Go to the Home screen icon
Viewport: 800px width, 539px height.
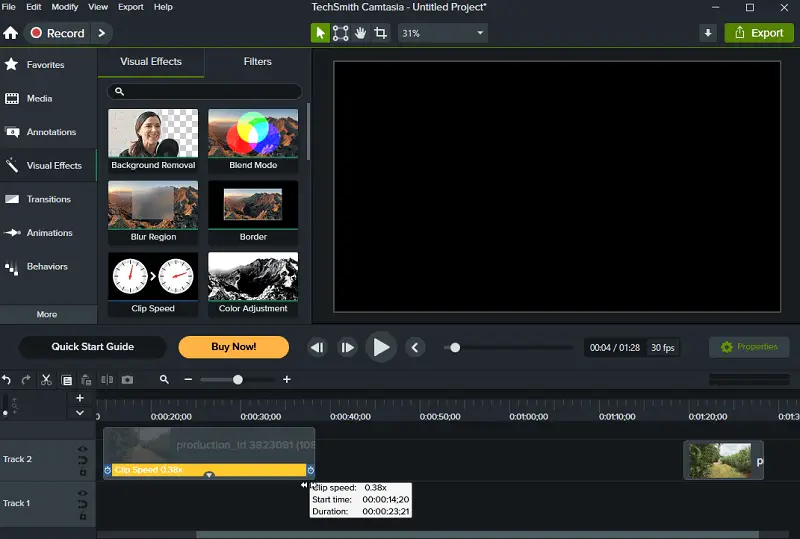[x=11, y=33]
